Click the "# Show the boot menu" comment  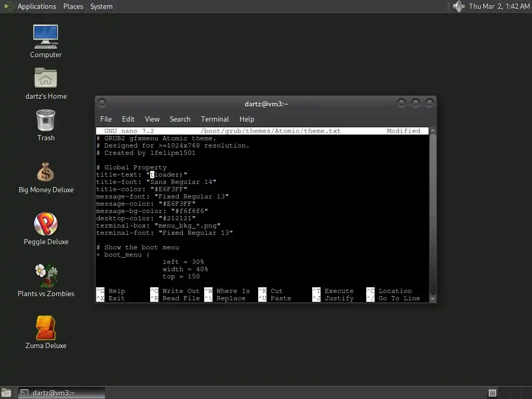point(137,247)
